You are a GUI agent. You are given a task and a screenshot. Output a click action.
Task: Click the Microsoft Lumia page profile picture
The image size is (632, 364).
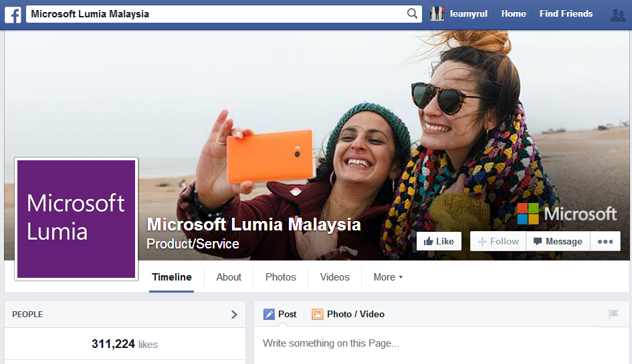[76, 218]
